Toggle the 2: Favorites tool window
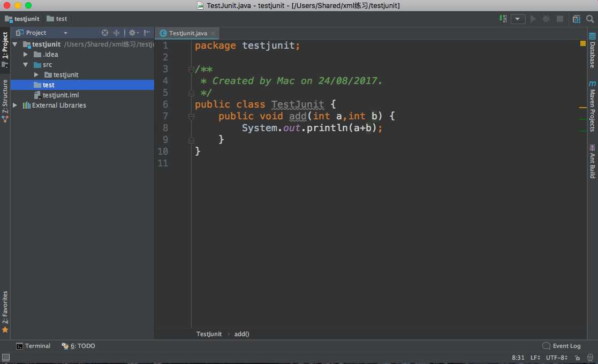The image size is (598, 364). [x=5, y=312]
